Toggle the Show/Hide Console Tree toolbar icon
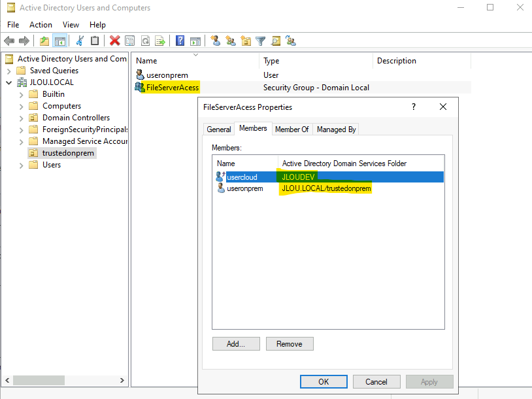 pos(60,41)
